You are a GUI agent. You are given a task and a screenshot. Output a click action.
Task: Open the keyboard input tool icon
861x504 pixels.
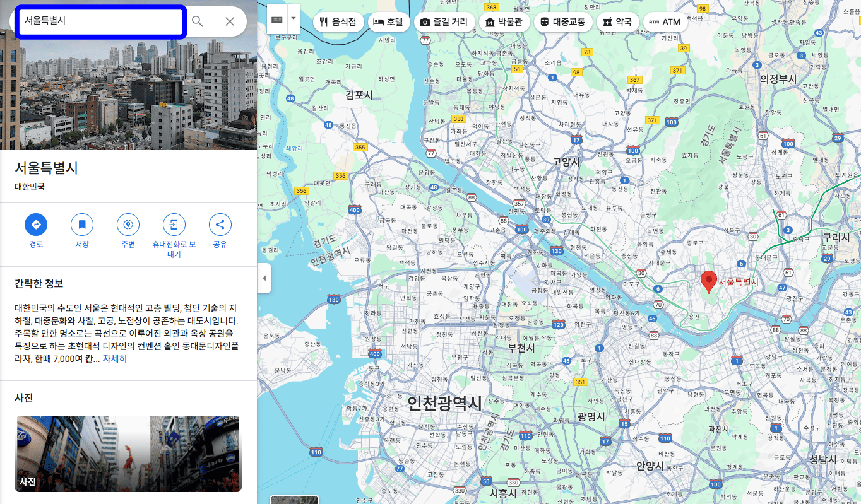pos(277,19)
